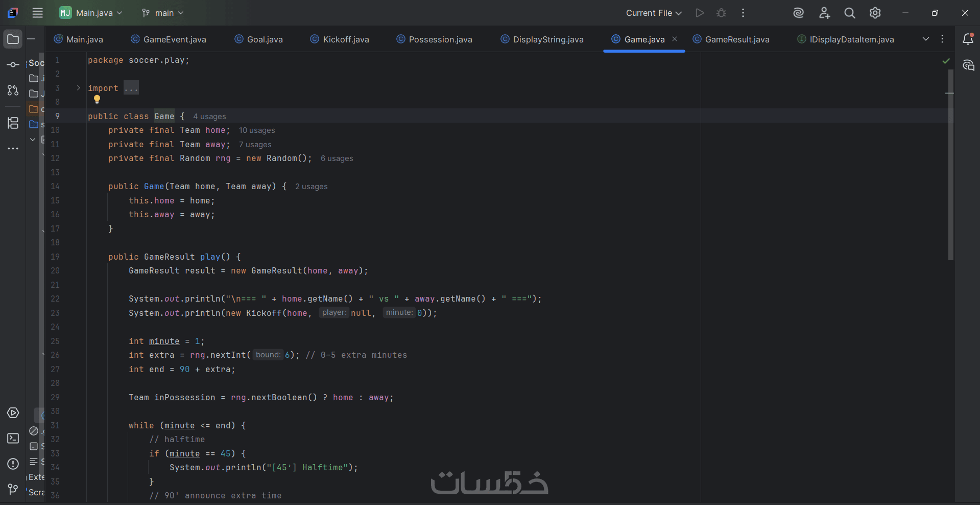Open the Services tool window
Viewport: 980px width, 505px height.
[13, 413]
